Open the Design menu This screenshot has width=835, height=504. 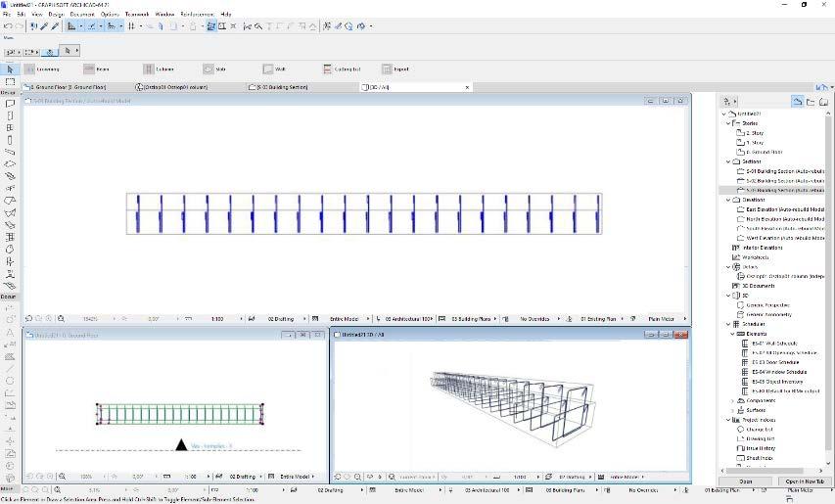click(56, 15)
